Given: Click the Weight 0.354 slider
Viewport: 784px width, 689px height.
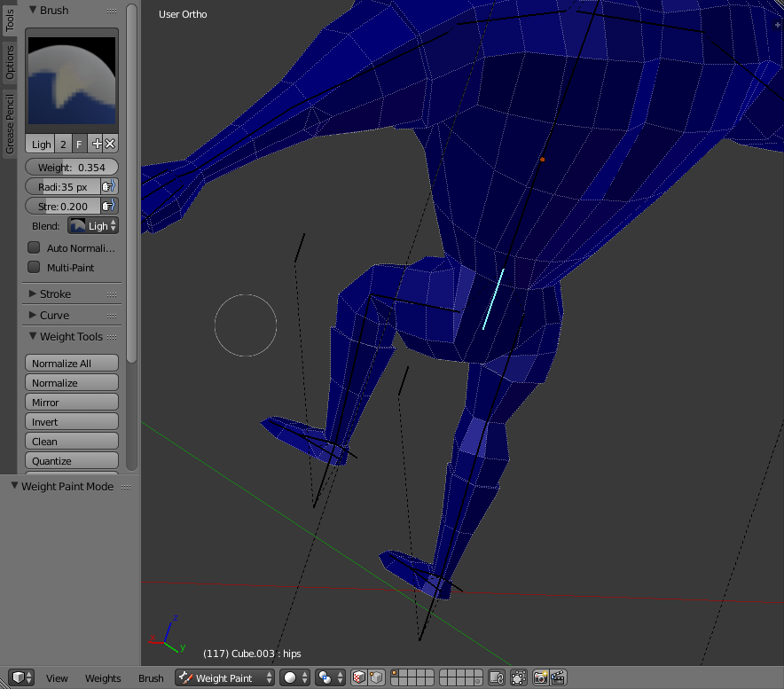Looking at the screenshot, I should [x=72, y=167].
